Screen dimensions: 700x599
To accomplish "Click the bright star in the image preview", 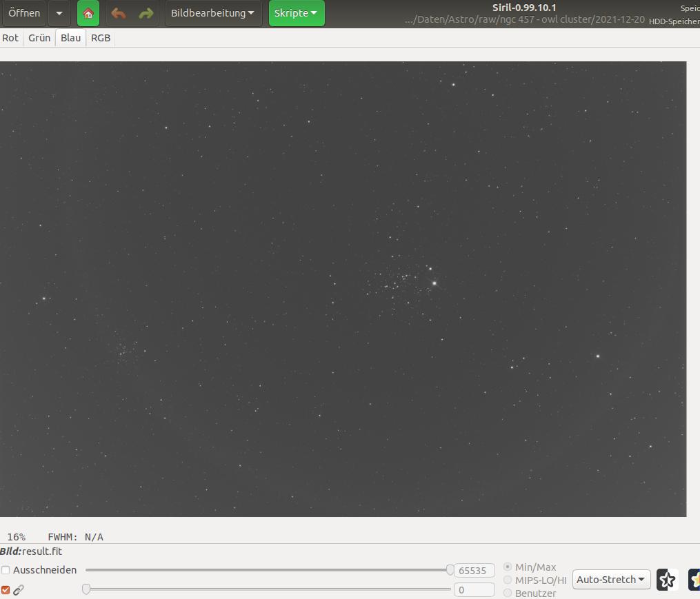I will (x=434, y=283).
